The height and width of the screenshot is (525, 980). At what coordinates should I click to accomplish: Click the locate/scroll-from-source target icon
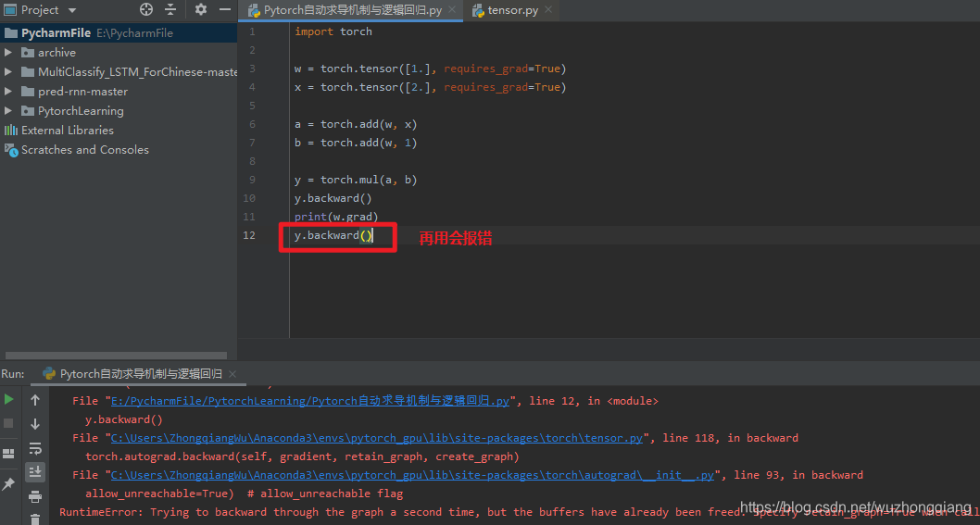point(146,9)
